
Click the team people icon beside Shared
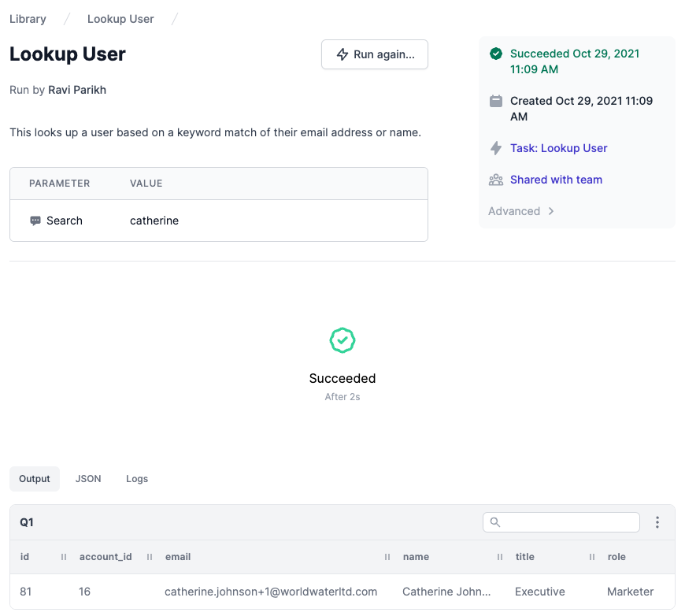click(496, 180)
